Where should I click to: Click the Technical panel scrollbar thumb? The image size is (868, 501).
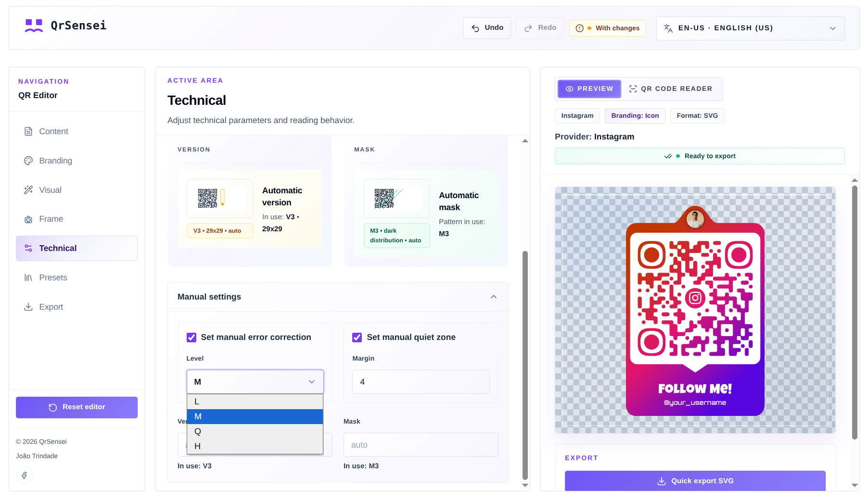(525, 365)
